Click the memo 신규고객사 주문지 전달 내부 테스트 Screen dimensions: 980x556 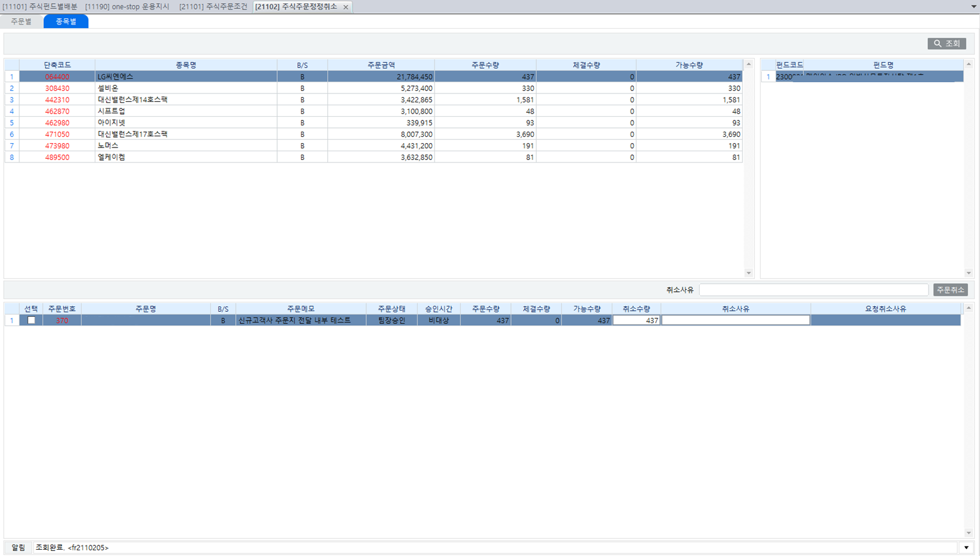[x=295, y=320]
